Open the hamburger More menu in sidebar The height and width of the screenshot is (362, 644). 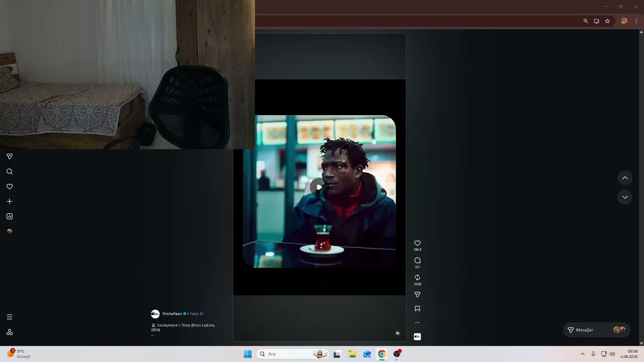(10, 317)
